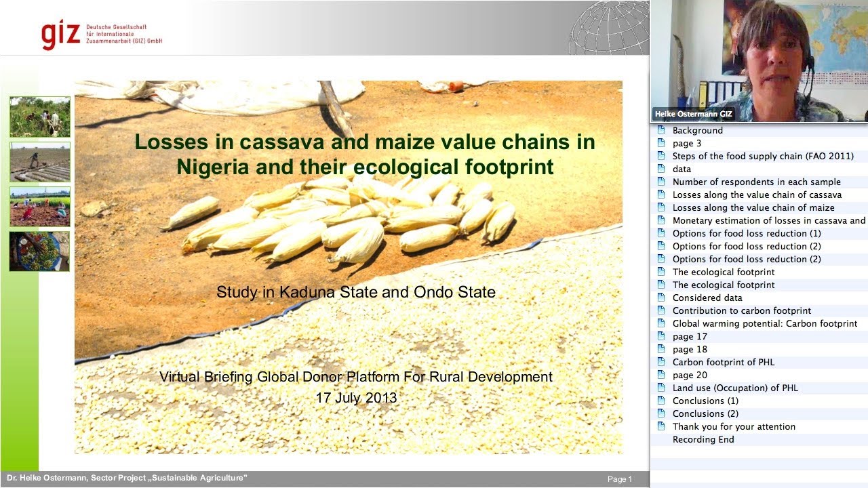Click the page icon beside data
The width and height of the screenshot is (868, 488).
coord(661,169)
